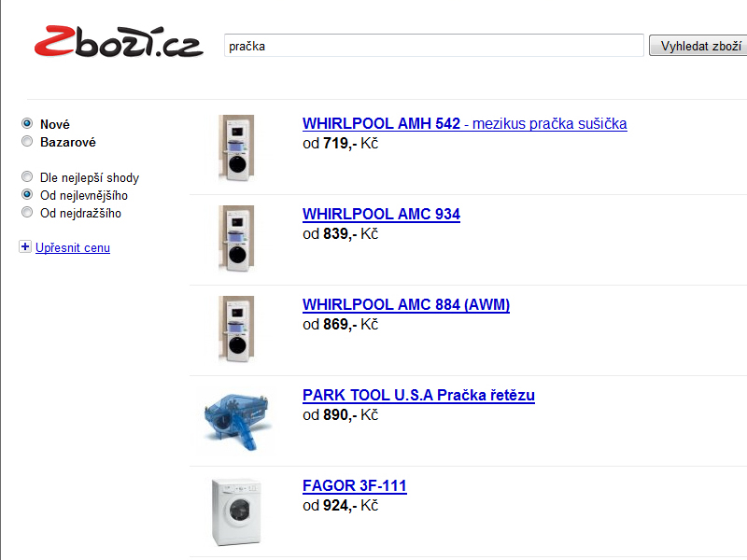747x560 pixels.
Task: Open PARK TOOL U.S.A Pračka řetězu link
Action: [418, 395]
